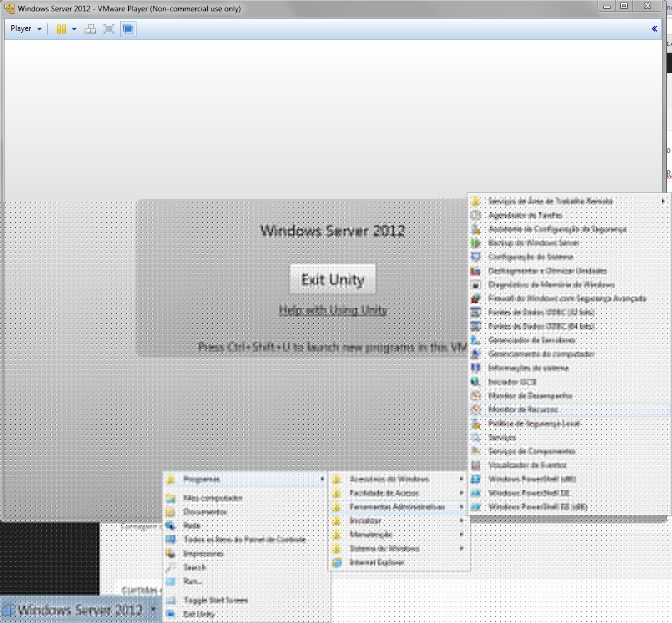Open Impressoras from the menu

(x=246, y=554)
